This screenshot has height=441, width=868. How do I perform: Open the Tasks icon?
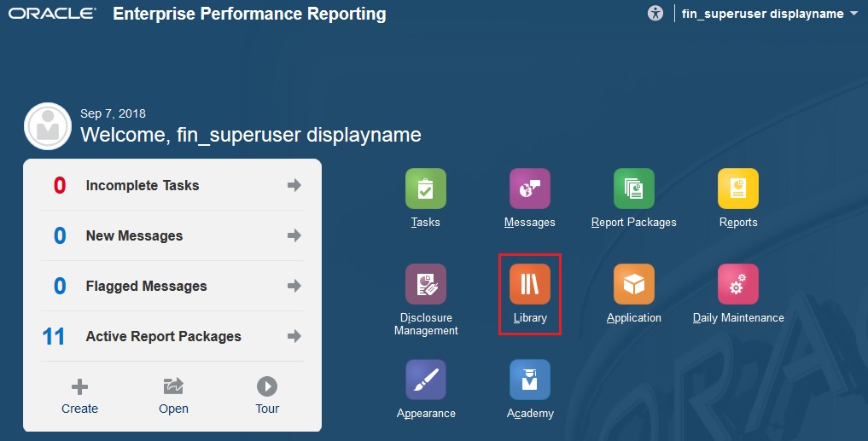pyautogui.click(x=425, y=189)
